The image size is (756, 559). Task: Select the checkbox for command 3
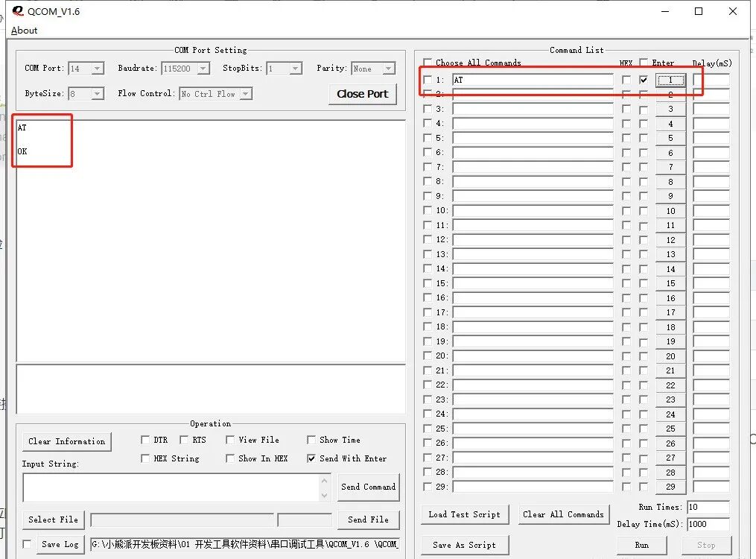(428, 109)
